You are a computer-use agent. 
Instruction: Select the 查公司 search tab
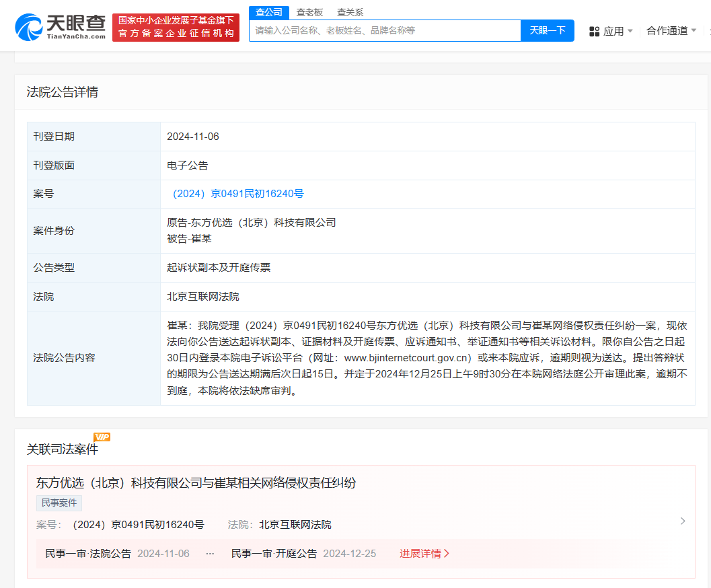(269, 12)
